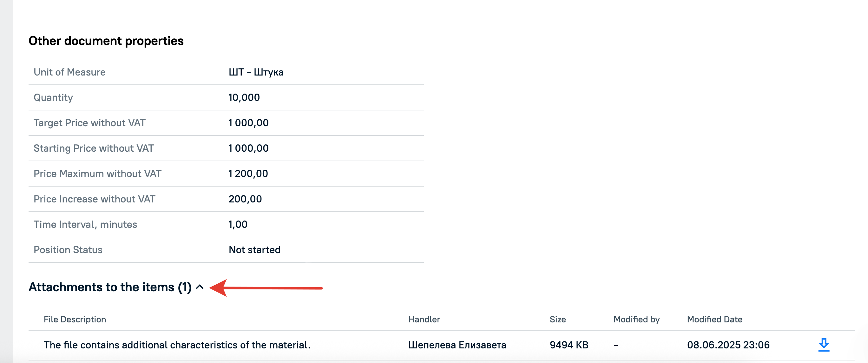Viewport: 868px width, 363px height.
Task: Select the Modified Date column header
Action: (714, 319)
